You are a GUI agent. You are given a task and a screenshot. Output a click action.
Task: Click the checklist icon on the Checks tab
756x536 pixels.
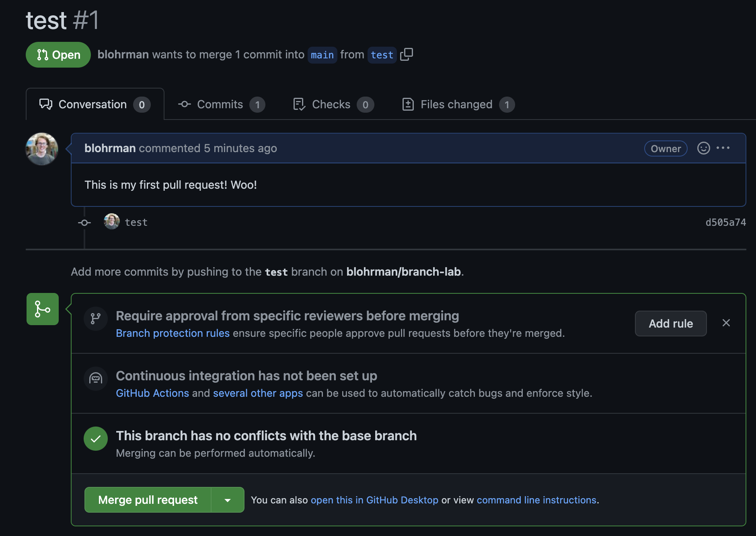299,104
